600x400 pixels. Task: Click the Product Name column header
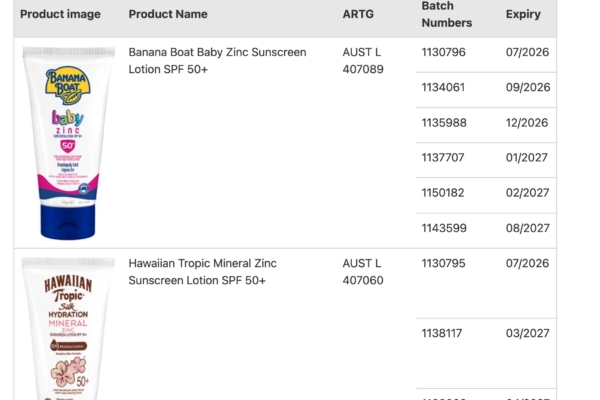tap(168, 15)
